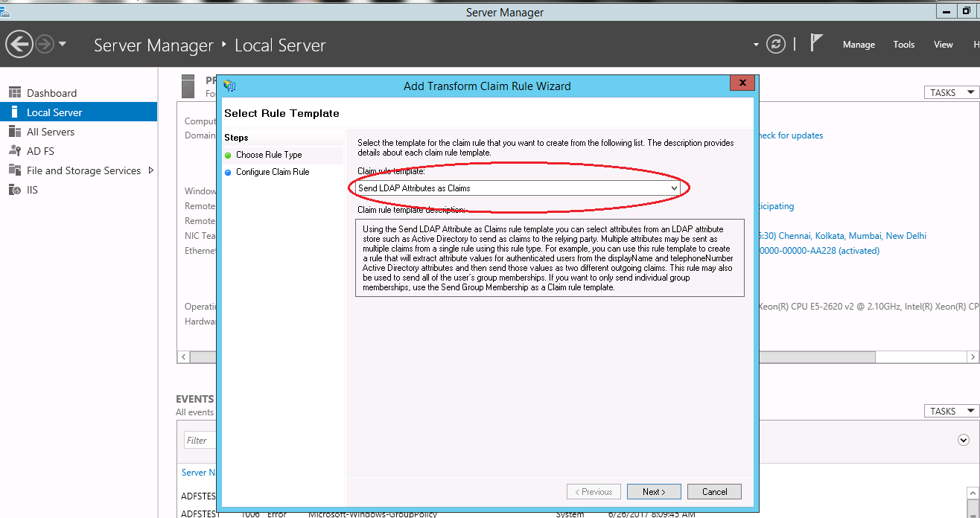
Task: Select IIS in the sidebar
Action: [78, 190]
